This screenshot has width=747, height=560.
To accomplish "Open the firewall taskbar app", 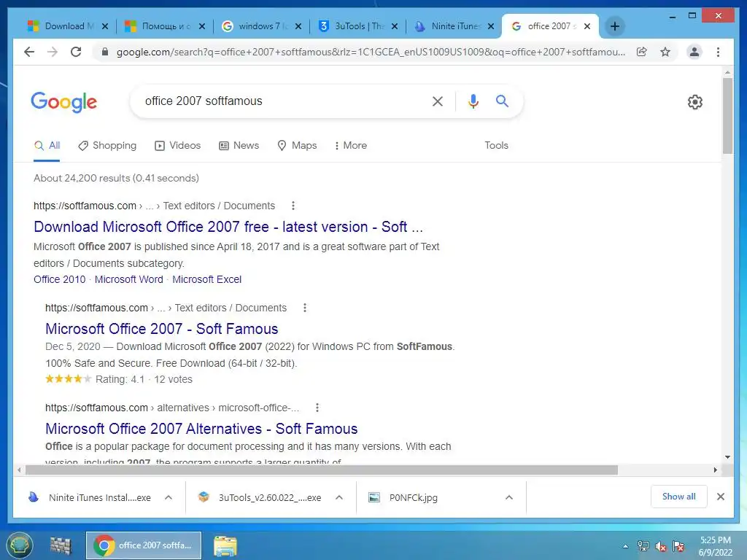I will pyautogui.click(x=61, y=545).
